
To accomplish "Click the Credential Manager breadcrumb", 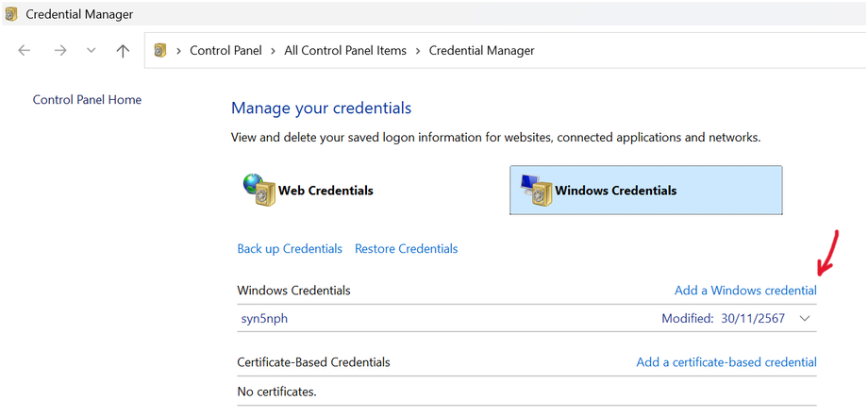I will coord(481,51).
